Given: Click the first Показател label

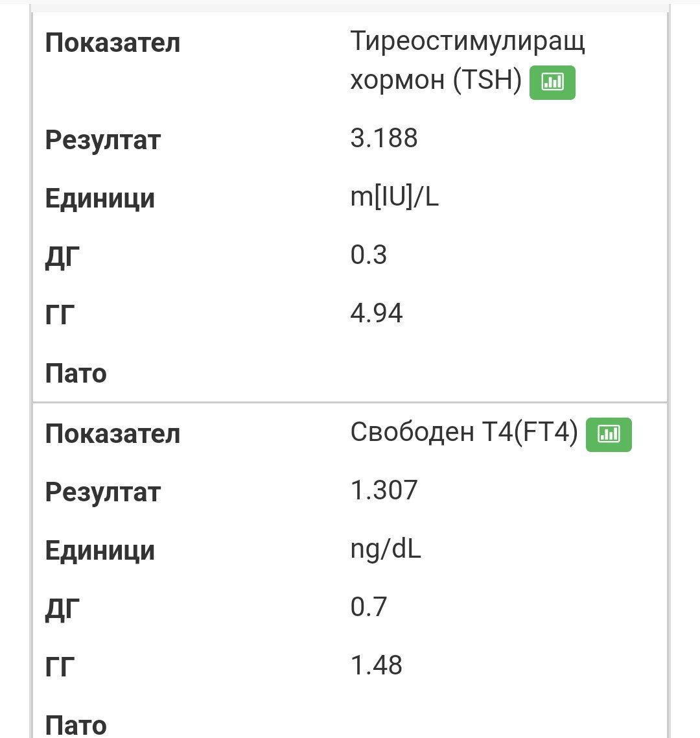Looking at the screenshot, I should point(112,43).
